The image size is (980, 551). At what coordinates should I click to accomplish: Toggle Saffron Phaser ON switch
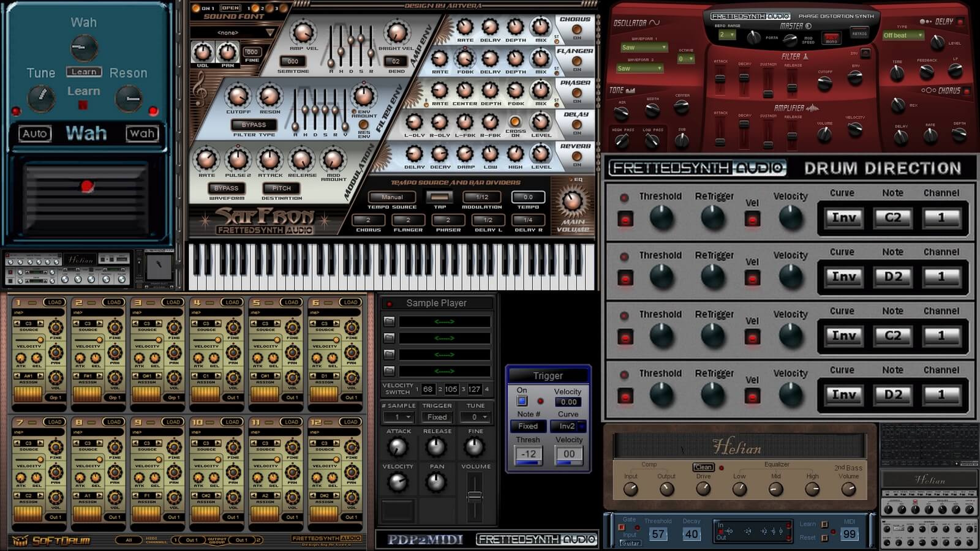click(576, 93)
